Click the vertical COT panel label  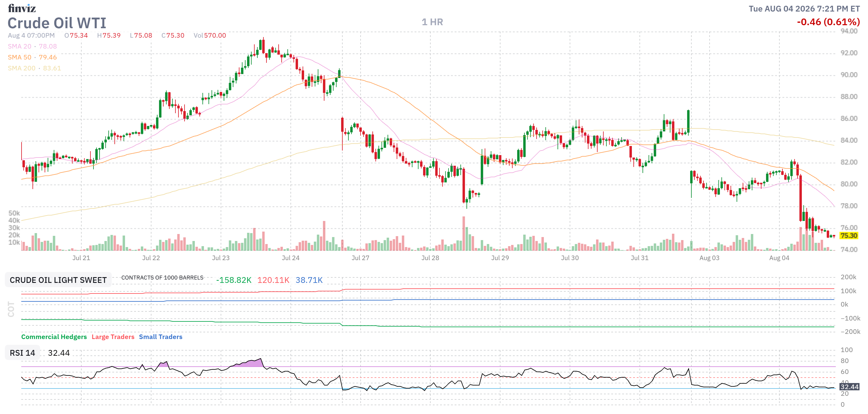pos(11,309)
